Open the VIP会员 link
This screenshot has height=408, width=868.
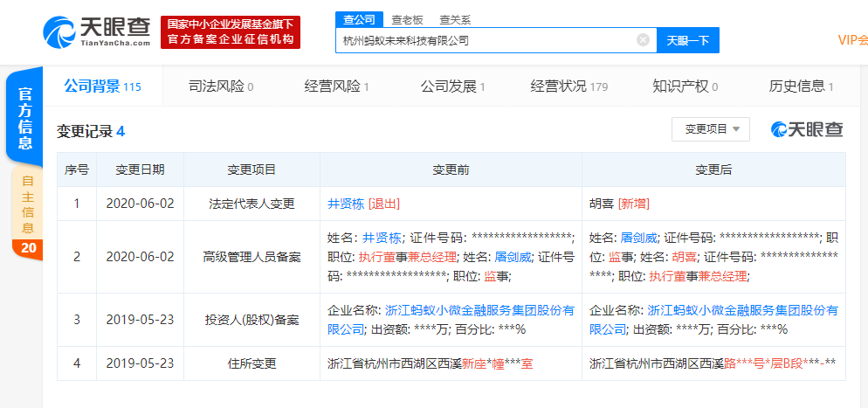click(852, 40)
